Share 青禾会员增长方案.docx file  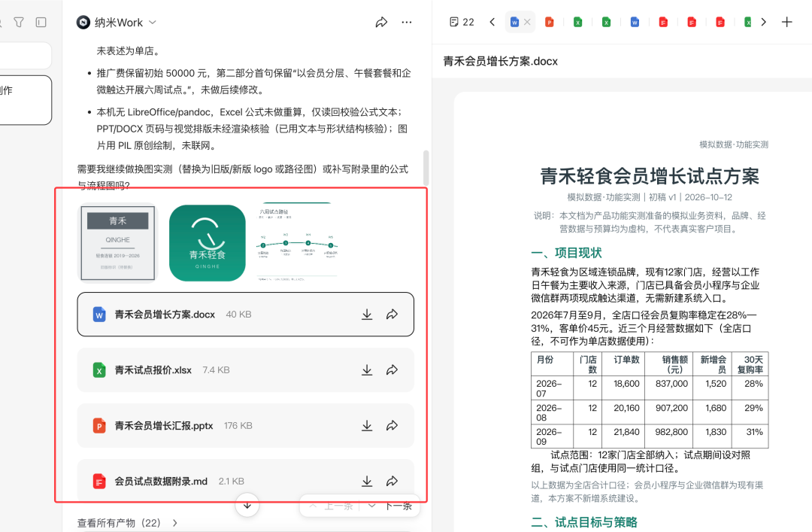click(x=392, y=315)
